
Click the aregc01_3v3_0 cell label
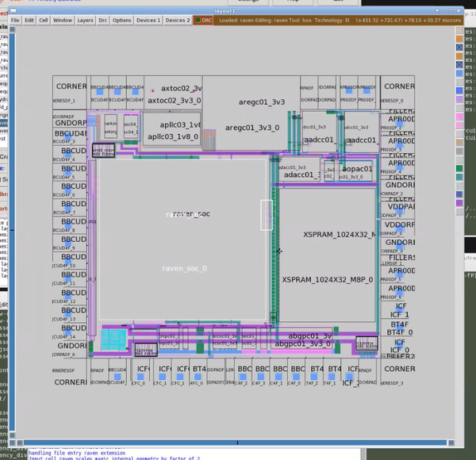pos(252,128)
